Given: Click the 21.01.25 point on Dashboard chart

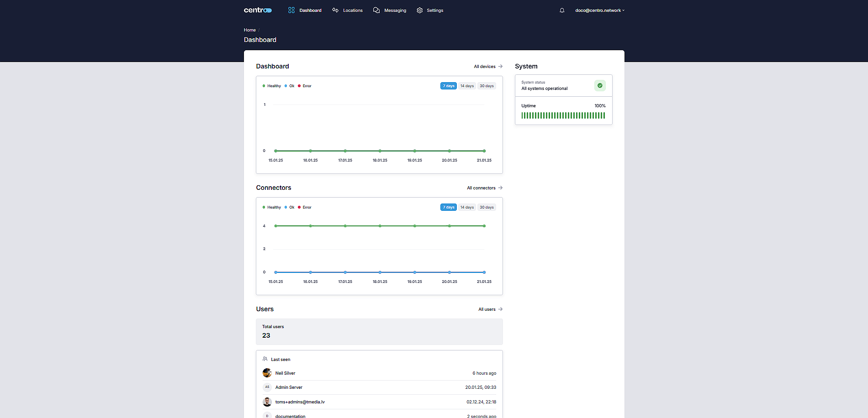Looking at the screenshot, I should click(x=484, y=151).
